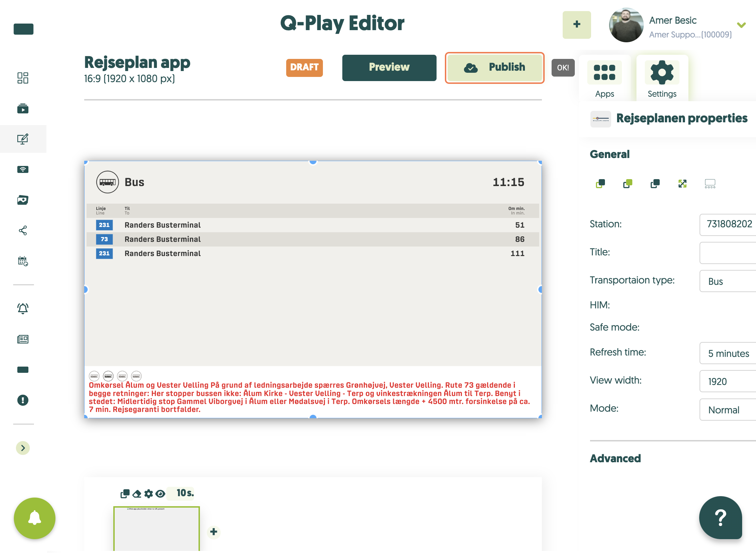Publish the Rejseplan app

click(x=494, y=68)
